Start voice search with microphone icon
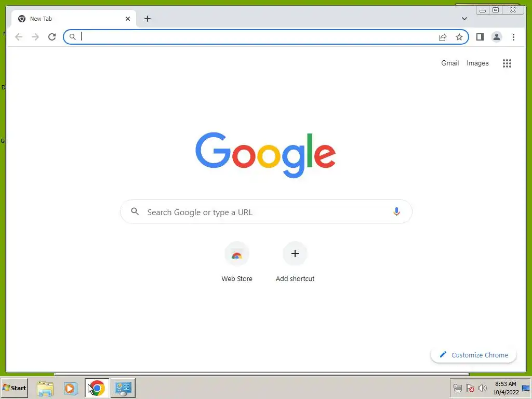532x399 pixels. (396, 212)
